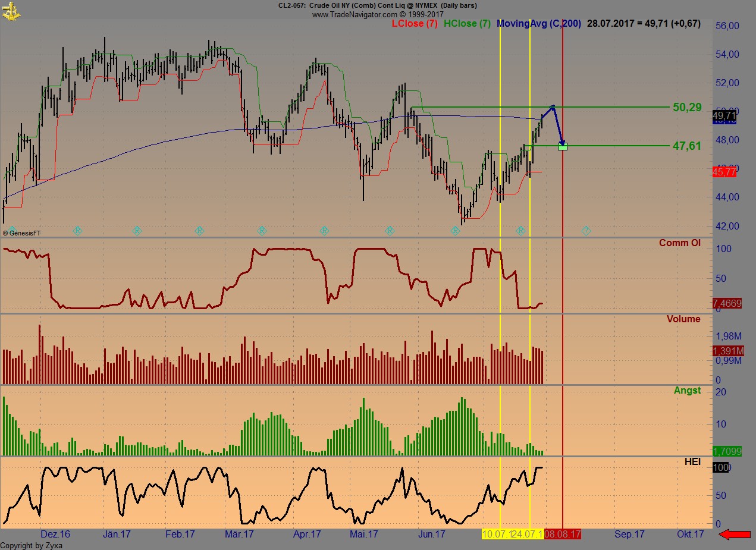Click the www.TradeNavigator.com text in the header
756x550 pixels.
355,14
